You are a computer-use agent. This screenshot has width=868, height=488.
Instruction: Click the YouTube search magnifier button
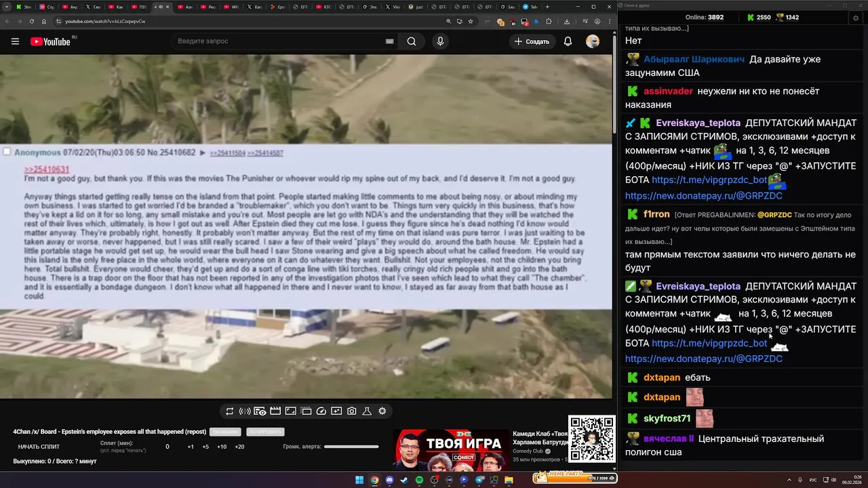pos(412,41)
